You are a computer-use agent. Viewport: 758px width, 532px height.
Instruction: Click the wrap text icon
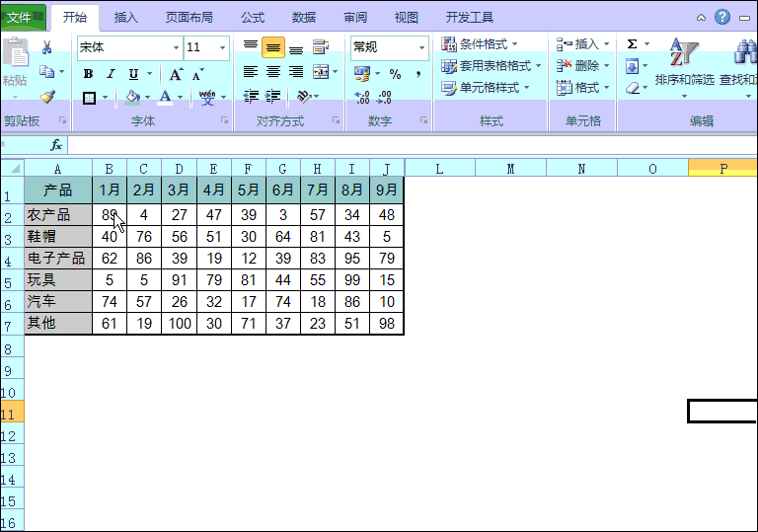[x=320, y=47]
